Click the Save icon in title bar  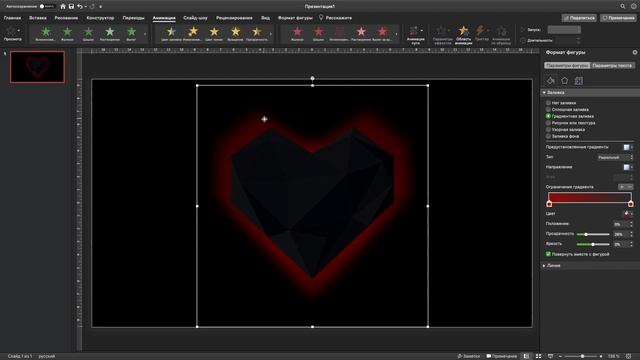click(x=71, y=7)
